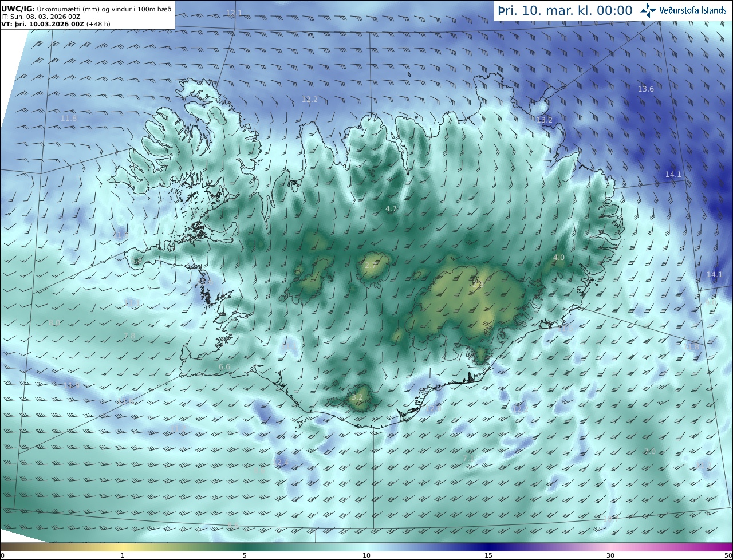Select the 'UWC/IG: Úrkomumætti (mm)' map title line
This screenshot has height=560, width=733.
point(86,9)
